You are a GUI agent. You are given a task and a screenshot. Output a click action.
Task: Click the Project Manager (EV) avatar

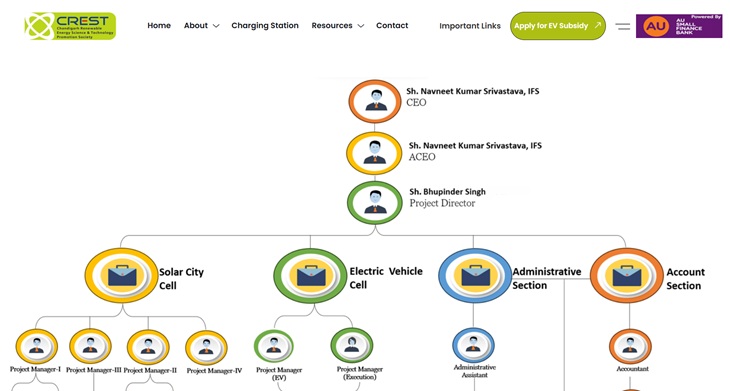pos(274,346)
